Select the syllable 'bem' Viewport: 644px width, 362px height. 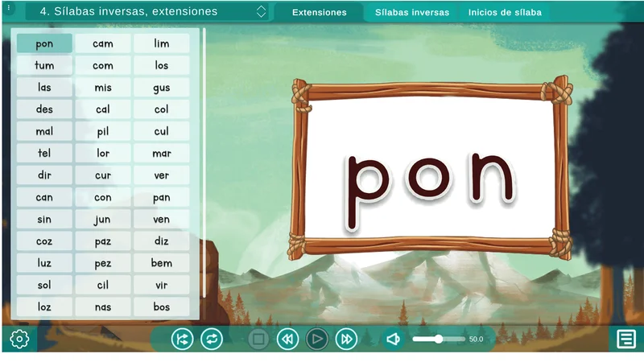click(x=162, y=263)
